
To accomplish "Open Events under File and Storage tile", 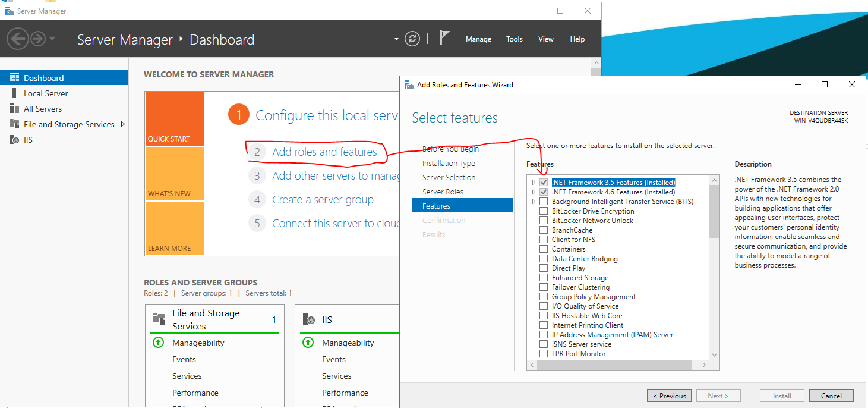I will click(x=184, y=359).
